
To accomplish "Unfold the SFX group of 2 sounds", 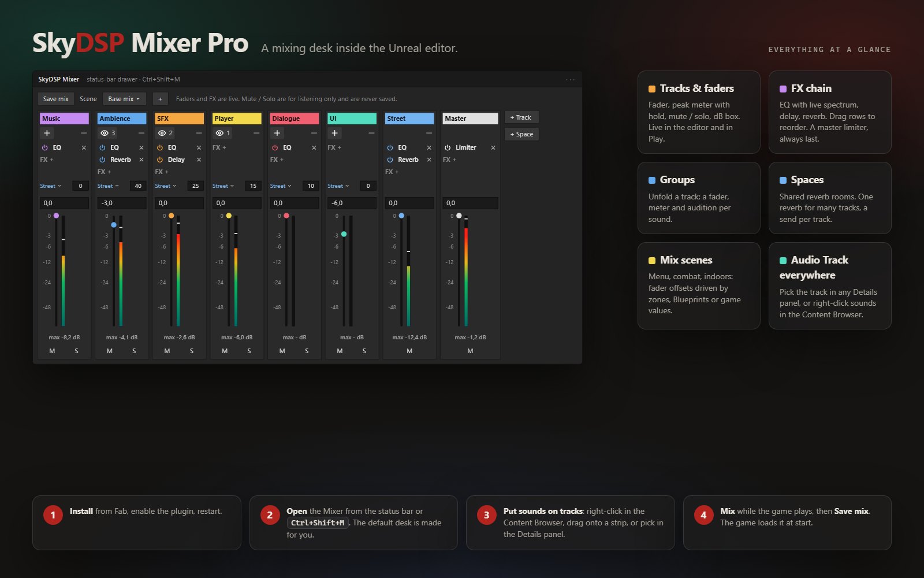I will 165,133.
